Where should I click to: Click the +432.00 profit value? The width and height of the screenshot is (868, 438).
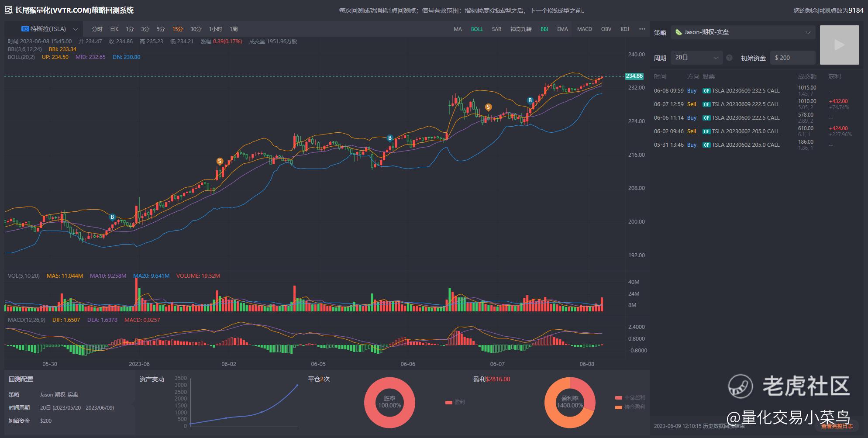coord(838,101)
